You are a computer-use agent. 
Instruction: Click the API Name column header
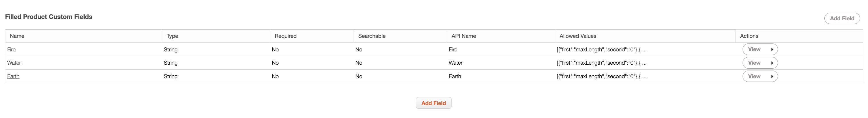coord(464,36)
